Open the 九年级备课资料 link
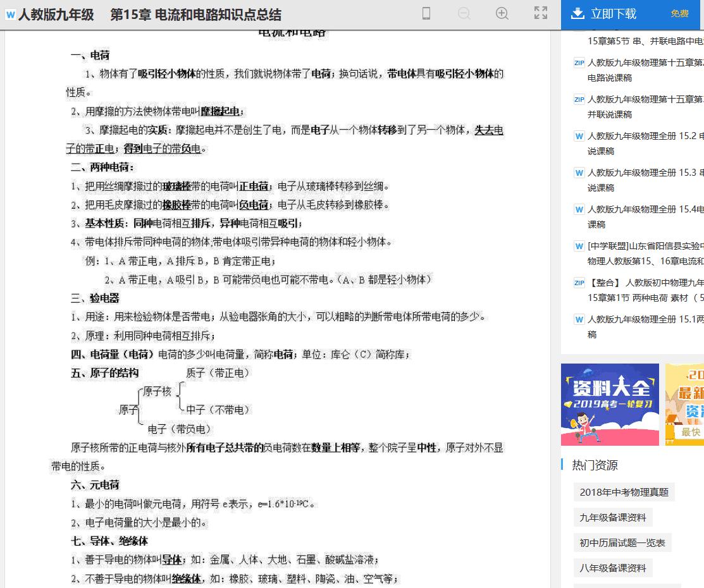Image resolution: width=704 pixels, height=588 pixels. click(x=612, y=517)
